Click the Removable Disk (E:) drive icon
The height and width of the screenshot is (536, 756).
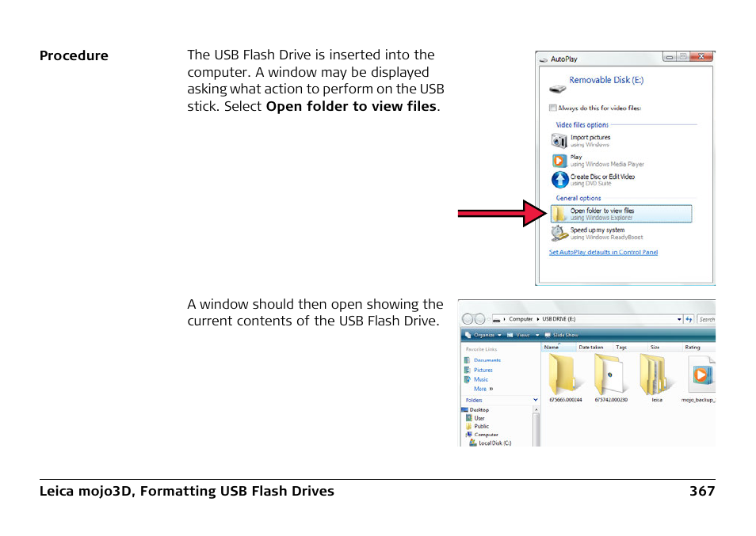[x=557, y=89]
